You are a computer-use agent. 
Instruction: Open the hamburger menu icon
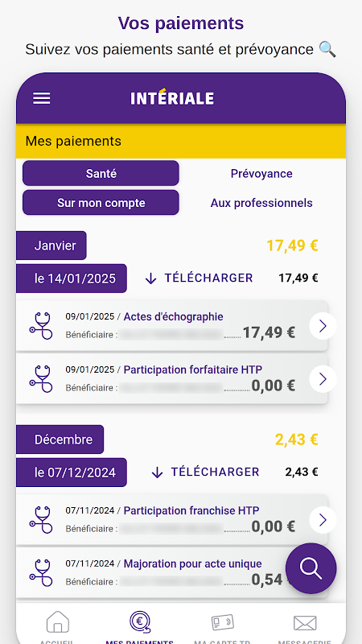(x=42, y=98)
